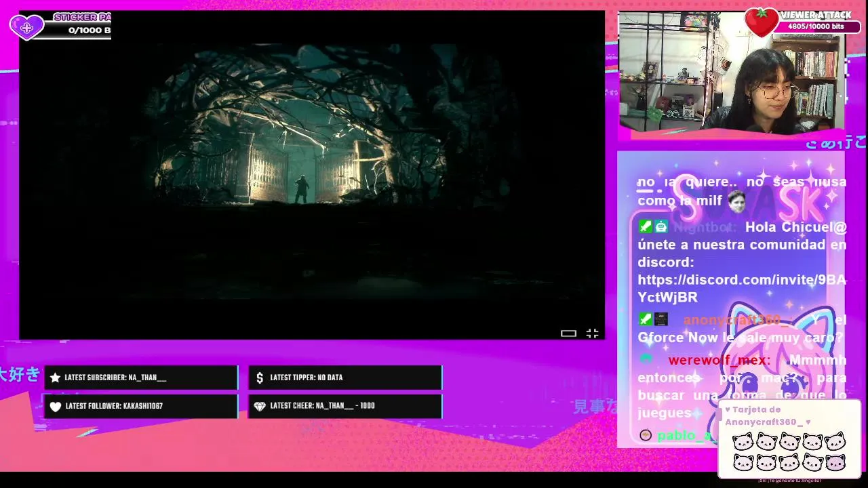Click the 'Latest Cheer: NA_THAN__ - 1000' panel
The image size is (868, 488).
[346, 406]
